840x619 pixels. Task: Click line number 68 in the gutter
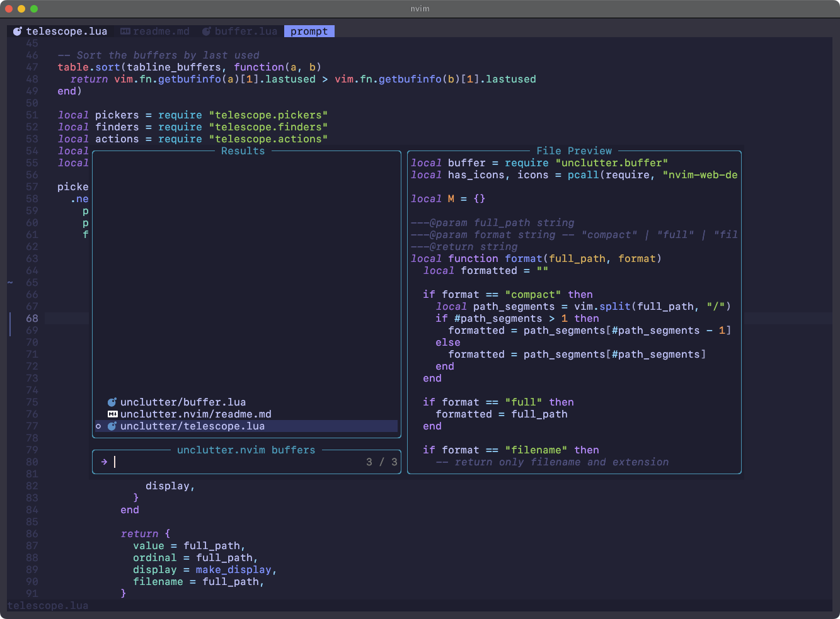[x=32, y=319]
